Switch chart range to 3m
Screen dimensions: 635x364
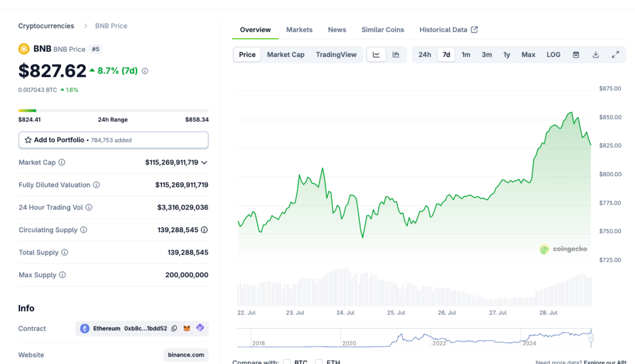pos(487,54)
